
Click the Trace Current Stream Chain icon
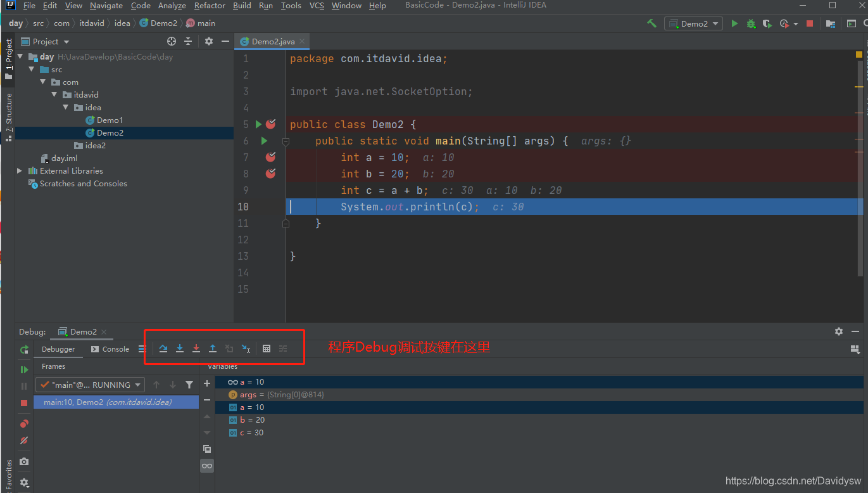(x=283, y=349)
